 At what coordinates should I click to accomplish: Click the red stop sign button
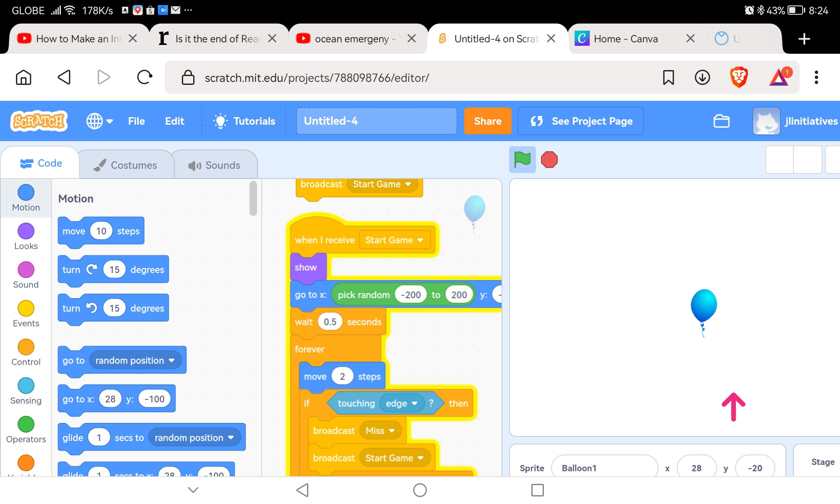(x=549, y=160)
